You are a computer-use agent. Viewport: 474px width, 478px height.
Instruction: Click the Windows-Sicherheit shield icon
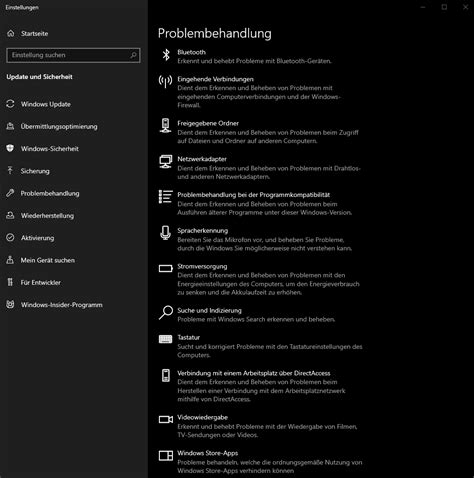coord(10,148)
